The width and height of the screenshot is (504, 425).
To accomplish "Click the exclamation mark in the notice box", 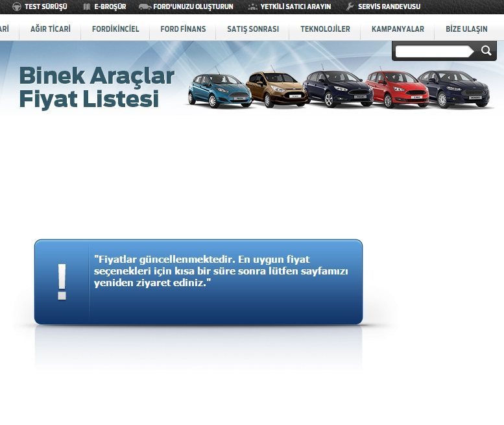I will point(62,282).
